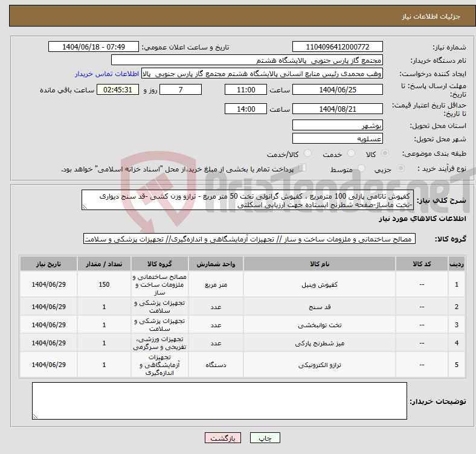This screenshot has width=476, height=454.
Task: Click the متر مربع unit cell
Action: pyautogui.click(x=216, y=284)
